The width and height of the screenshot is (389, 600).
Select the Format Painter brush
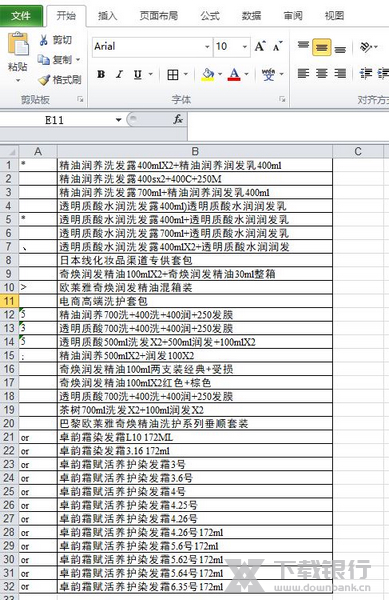click(44, 80)
